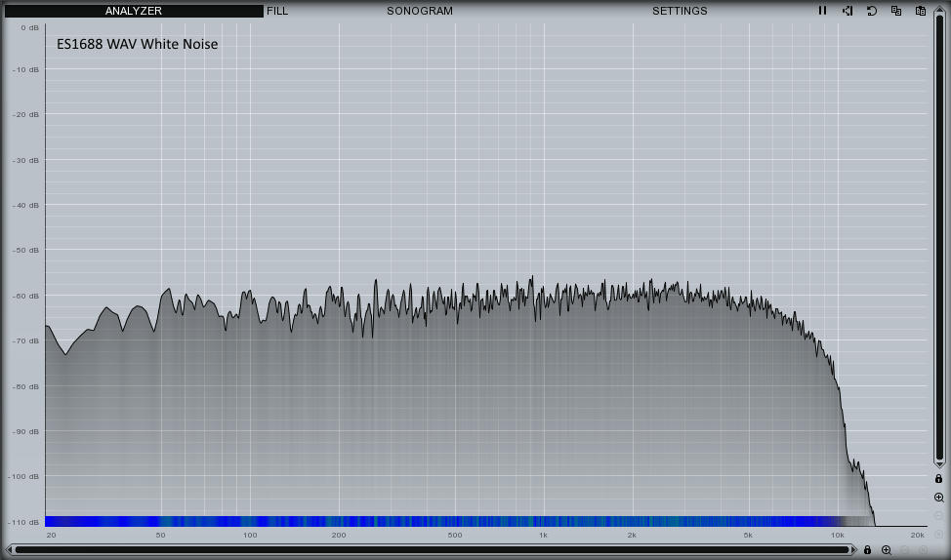Click the -110 dB axis label
This screenshot has width=951, height=560.
point(24,522)
